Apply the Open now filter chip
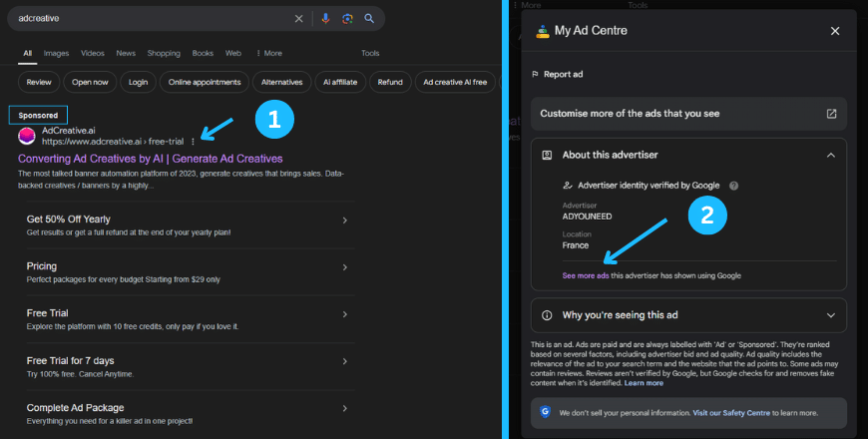 tap(90, 82)
